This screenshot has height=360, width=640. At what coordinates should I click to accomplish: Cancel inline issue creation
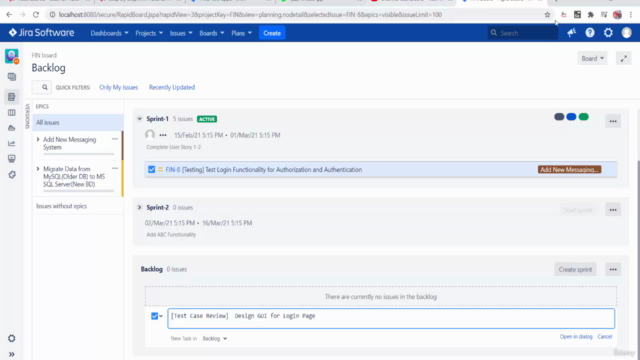pos(604,337)
